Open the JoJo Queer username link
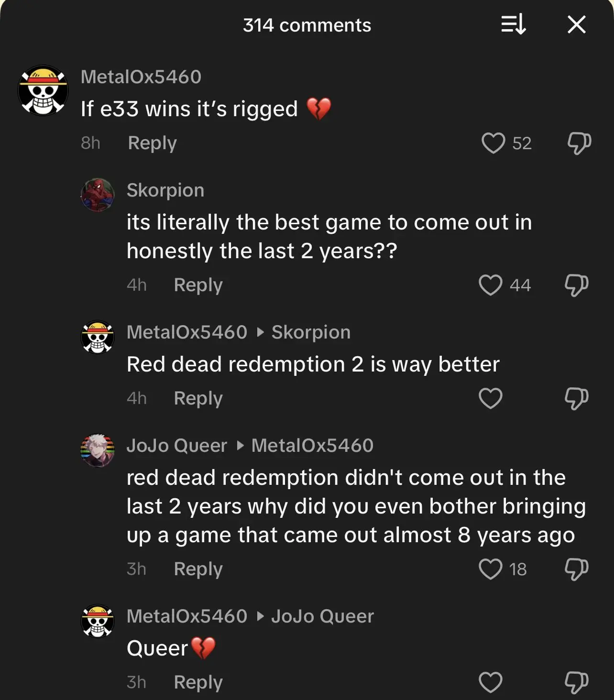The image size is (614, 700). pyautogui.click(x=176, y=446)
